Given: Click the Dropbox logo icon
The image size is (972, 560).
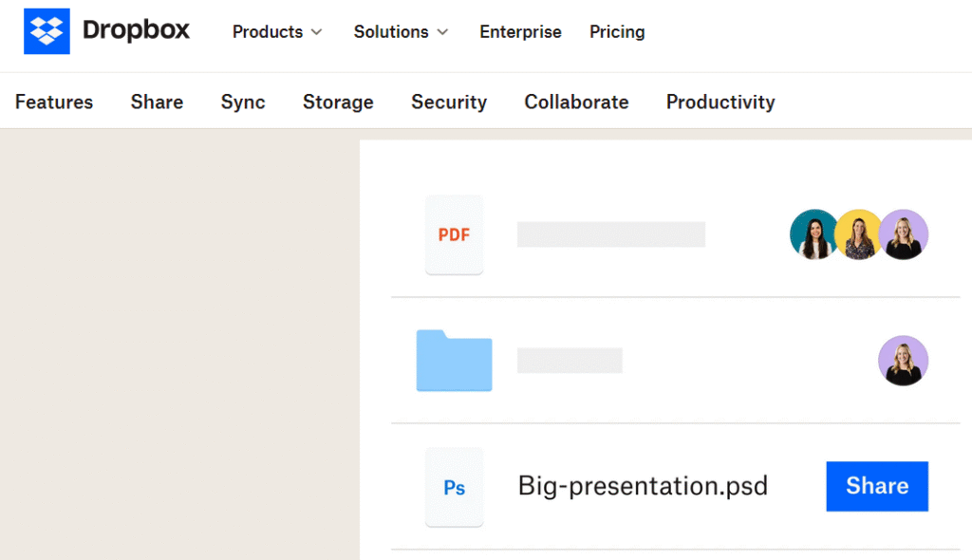Looking at the screenshot, I should pyautogui.click(x=47, y=30).
